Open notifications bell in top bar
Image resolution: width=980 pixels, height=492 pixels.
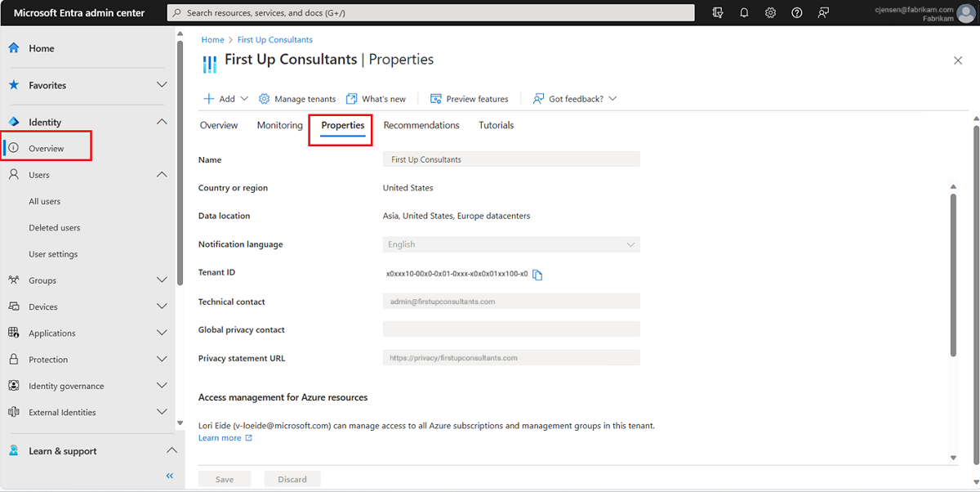click(x=743, y=12)
